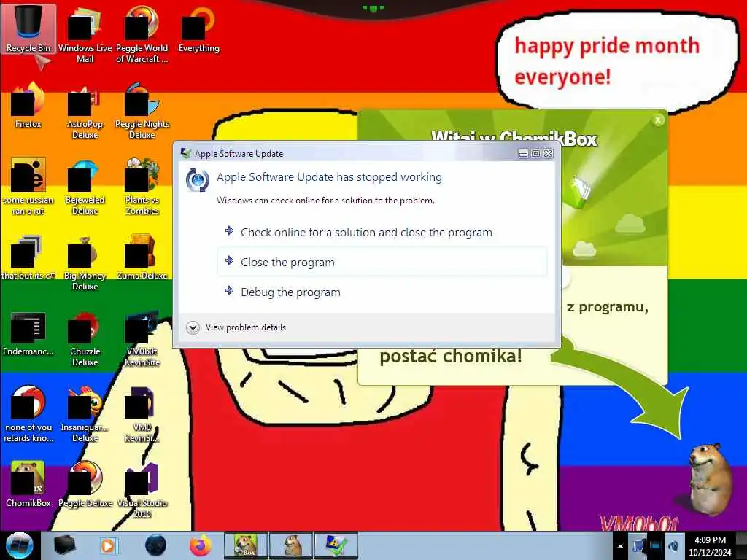Switch to Apple Software Update taskbar button

pyautogui.click(x=336, y=545)
